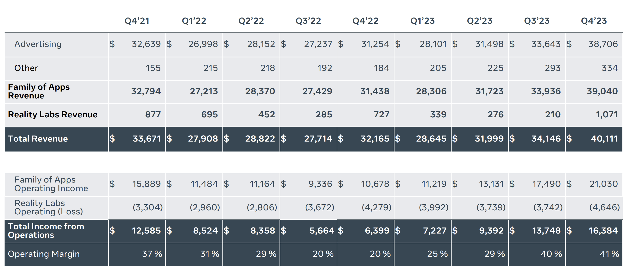Select the 40,111 total revenue cell
This screenshot has height=274, width=644.
pyautogui.click(x=604, y=139)
